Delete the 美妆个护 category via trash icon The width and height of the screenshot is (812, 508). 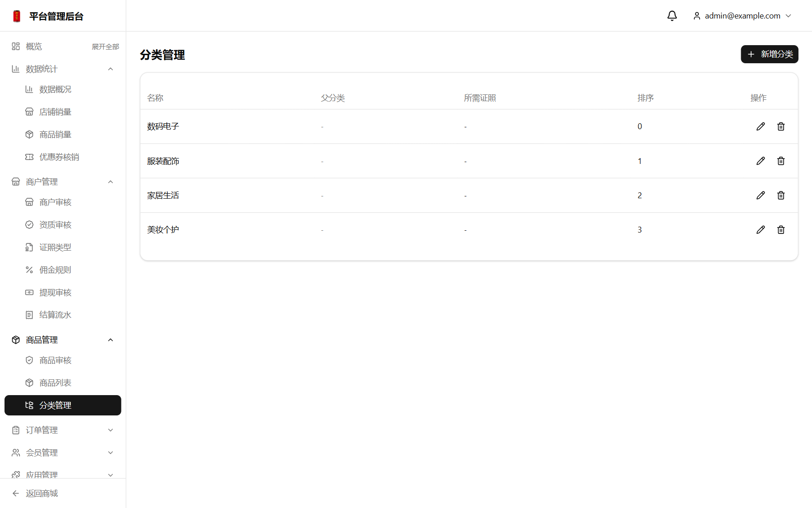[781, 230]
